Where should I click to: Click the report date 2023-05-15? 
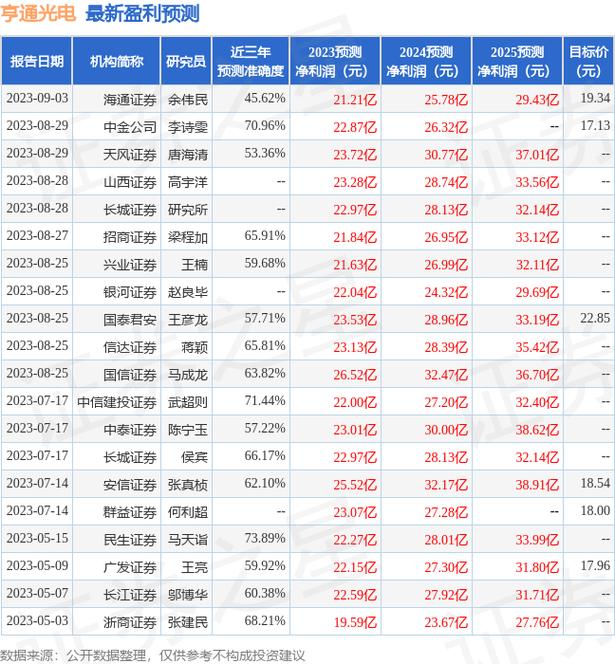37,539
